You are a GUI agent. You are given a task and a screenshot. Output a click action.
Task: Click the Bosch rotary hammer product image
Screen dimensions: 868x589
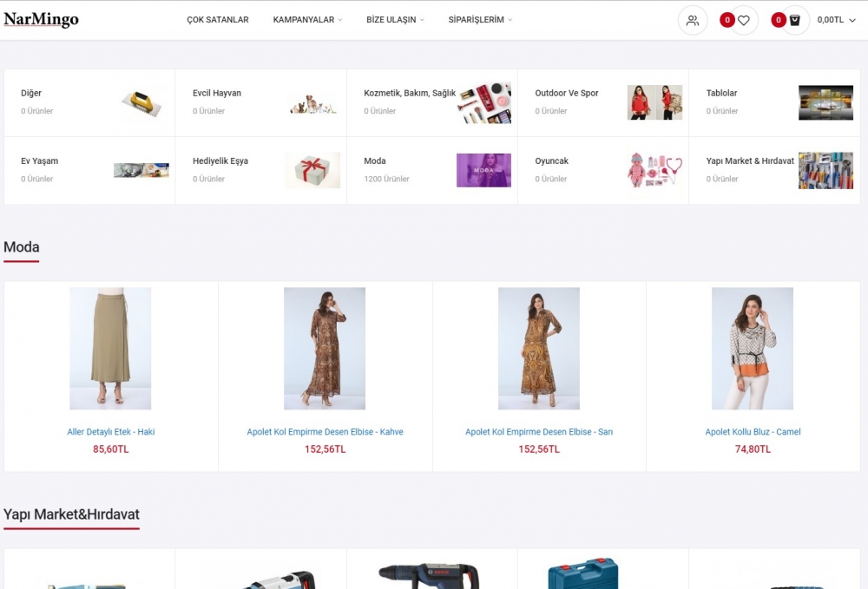(429, 576)
